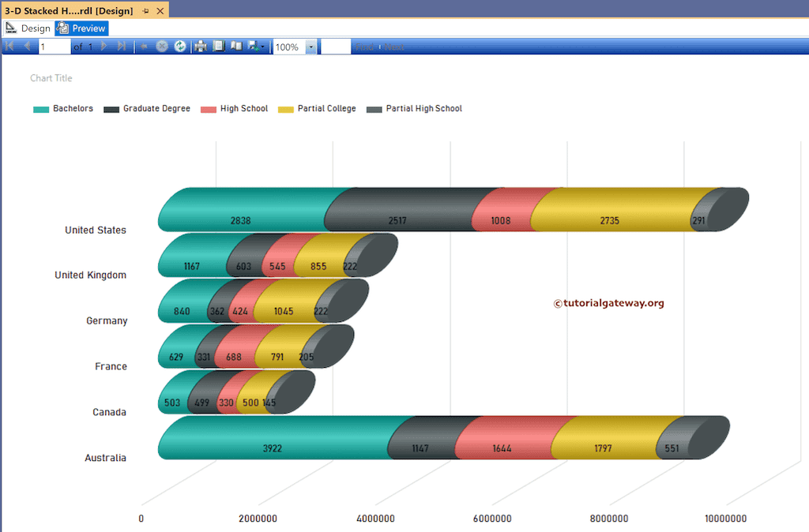The image size is (809, 532).
Task: Toggle the Partial High School legend entry
Action: (x=414, y=108)
